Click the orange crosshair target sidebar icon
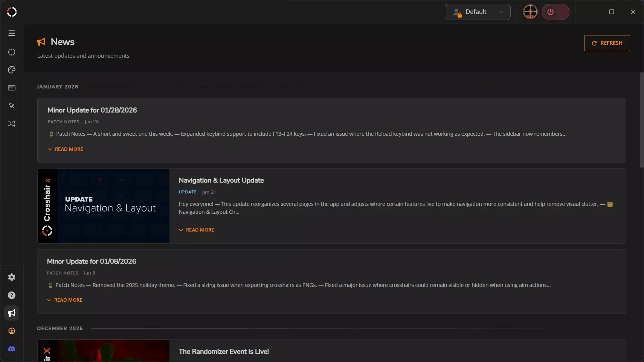 pyautogui.click(x=12, y=331)
